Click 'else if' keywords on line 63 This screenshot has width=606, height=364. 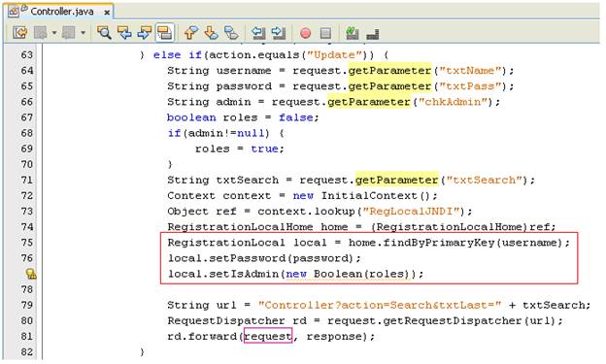pyautogui.click(x=178, y=55)
